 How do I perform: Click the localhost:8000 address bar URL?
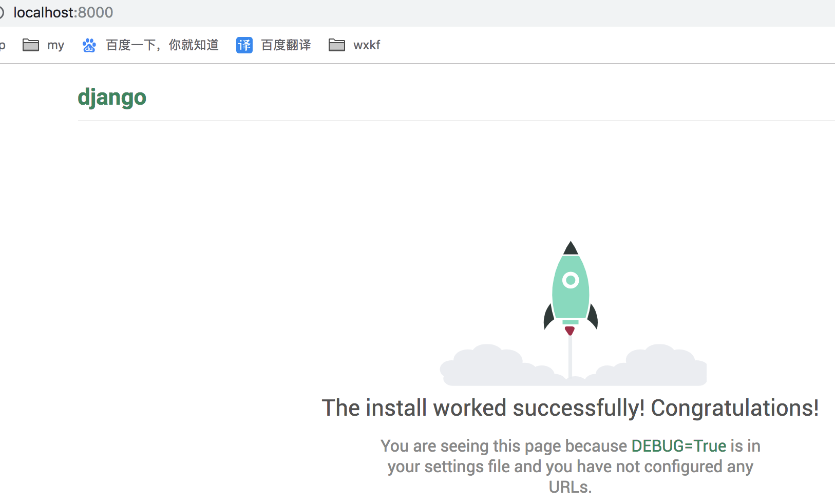pyautogui.click(x=63, y=12)
